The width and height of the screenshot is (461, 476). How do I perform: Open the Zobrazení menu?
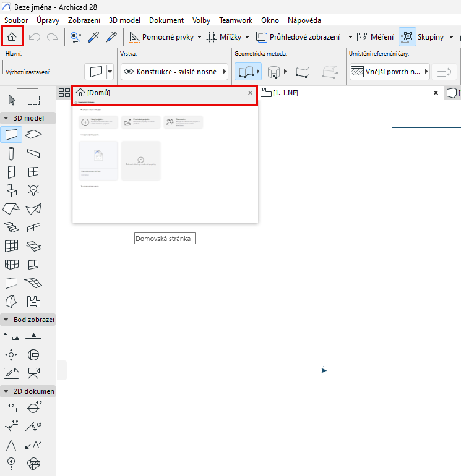point(84,20)
